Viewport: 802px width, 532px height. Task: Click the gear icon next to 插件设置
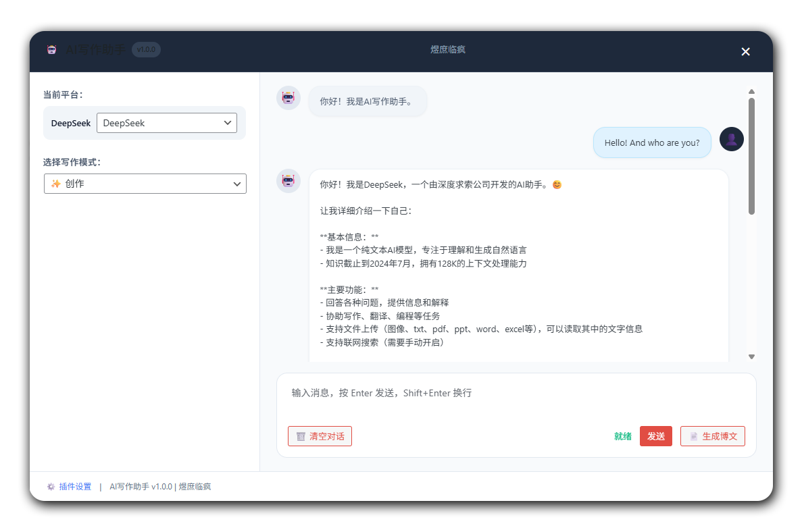pos(51,487)
